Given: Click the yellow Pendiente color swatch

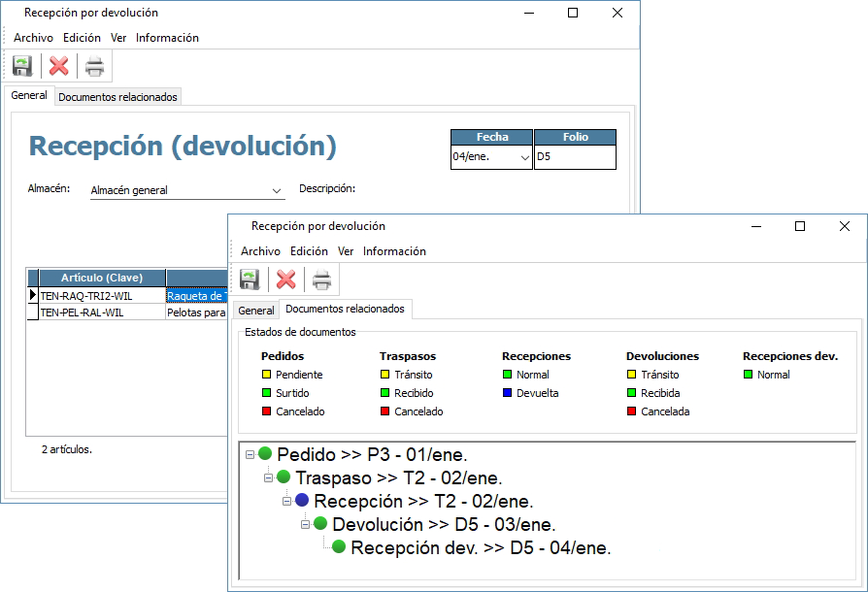Looking at the screenshot, I should point(267,375).
